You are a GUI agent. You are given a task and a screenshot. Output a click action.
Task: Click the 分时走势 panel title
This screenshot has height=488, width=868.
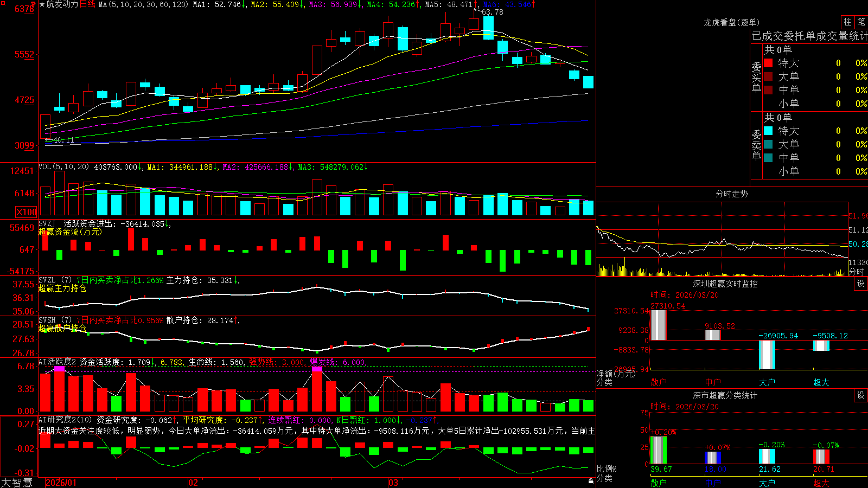pyautogui.click(x=731, y=194)
